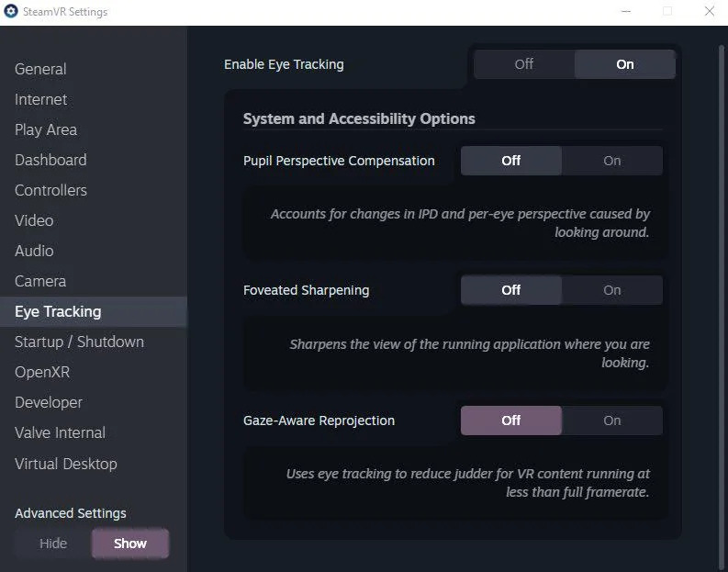Enable Gaze-Aware Reprojection
This screenshot has width=728, height=572.
click(x=611, y=421)
